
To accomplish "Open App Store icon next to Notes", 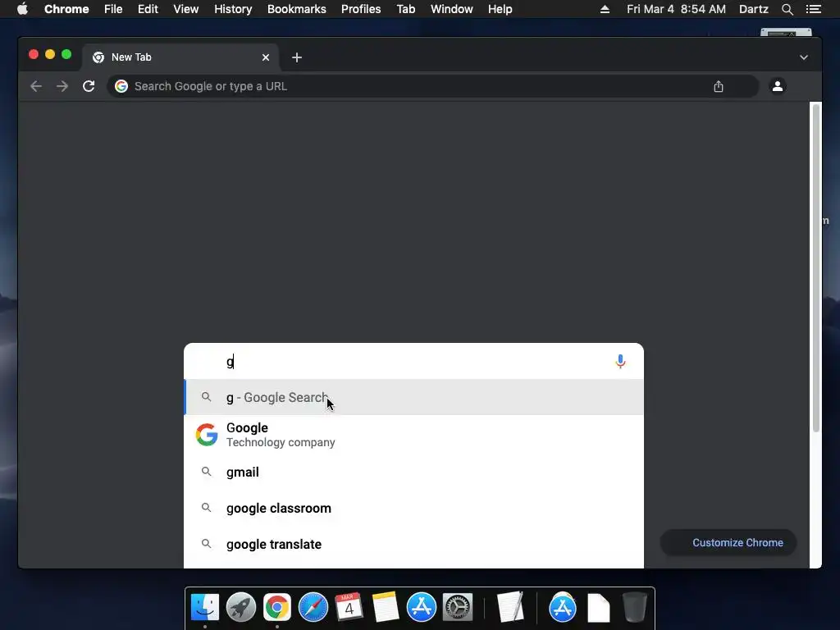I will click(422, 607).
